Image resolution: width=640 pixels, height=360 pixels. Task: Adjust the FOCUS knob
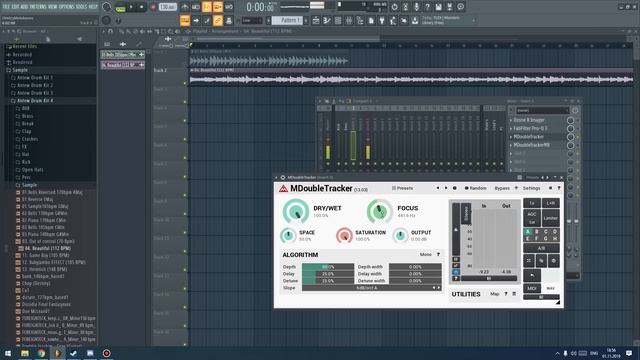pyautogui.click(x=379, y=211)
